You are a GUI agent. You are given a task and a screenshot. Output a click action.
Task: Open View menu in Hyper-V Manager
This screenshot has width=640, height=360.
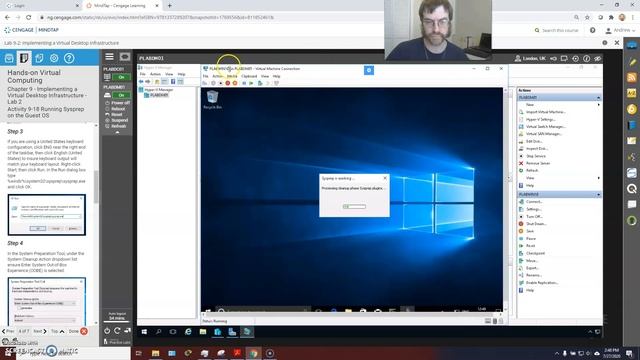[x=169, y=74]
